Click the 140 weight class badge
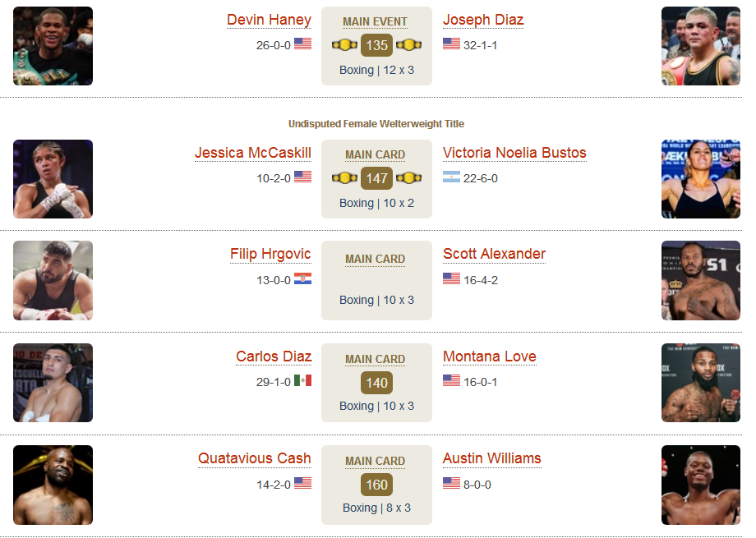Image resolution: width=756 pixels, height=538 pixels. click(x=376, y=383)
